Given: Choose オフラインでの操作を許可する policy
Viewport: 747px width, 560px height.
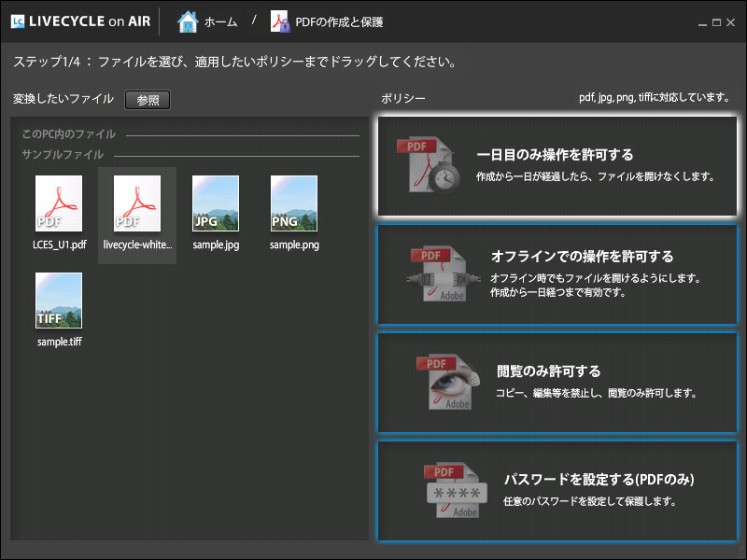Looking at the screenshot, I should [557, 274].
